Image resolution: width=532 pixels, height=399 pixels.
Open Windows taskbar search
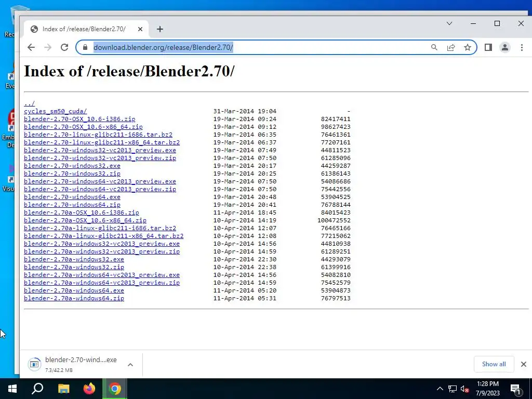click(37, 389)
